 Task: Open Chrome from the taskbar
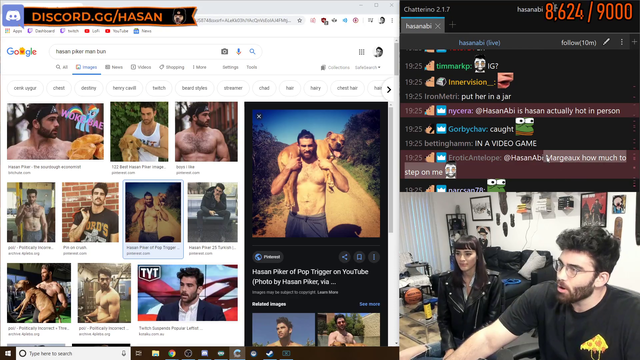172,353
